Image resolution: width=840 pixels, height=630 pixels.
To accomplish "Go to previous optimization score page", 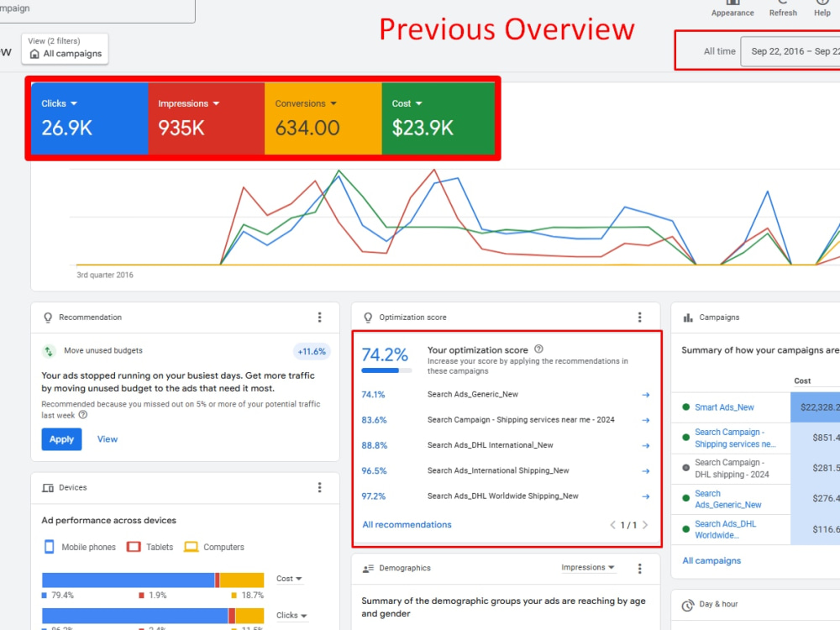I will click(x=612, y=525).
